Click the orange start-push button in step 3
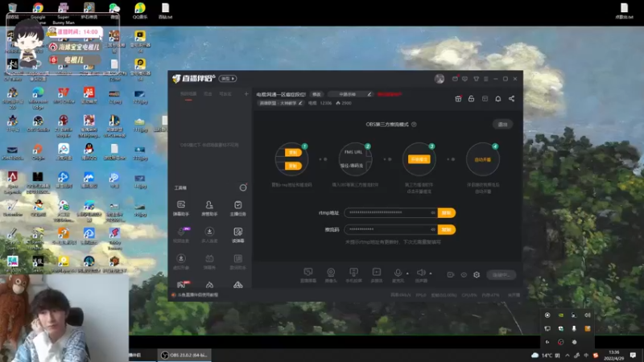This screenshot has width=644, height=362. pyautogui.click(x=419, y=159)
